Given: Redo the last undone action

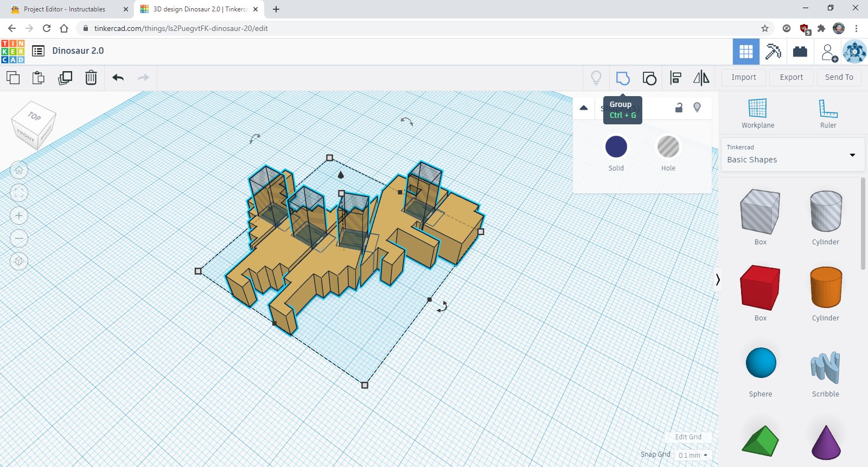Looking at the screenshot, I should (x=143, y=78).
